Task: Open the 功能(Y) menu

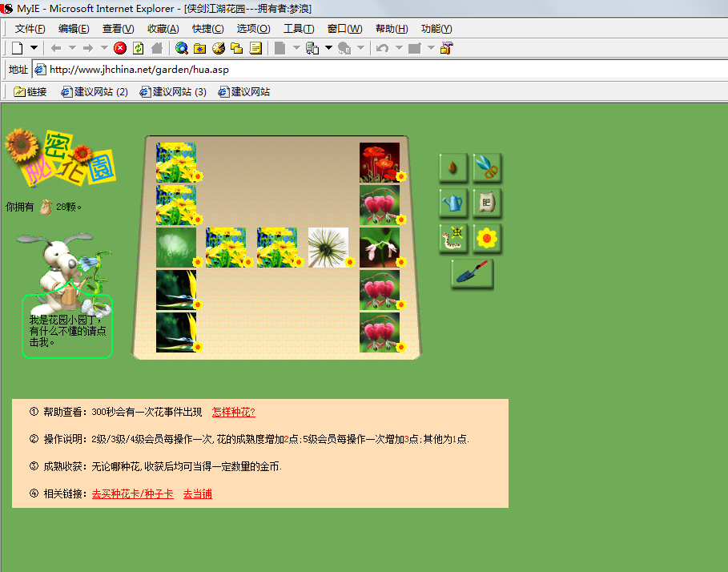Action: pyautogui.click(x=436, y=29)
